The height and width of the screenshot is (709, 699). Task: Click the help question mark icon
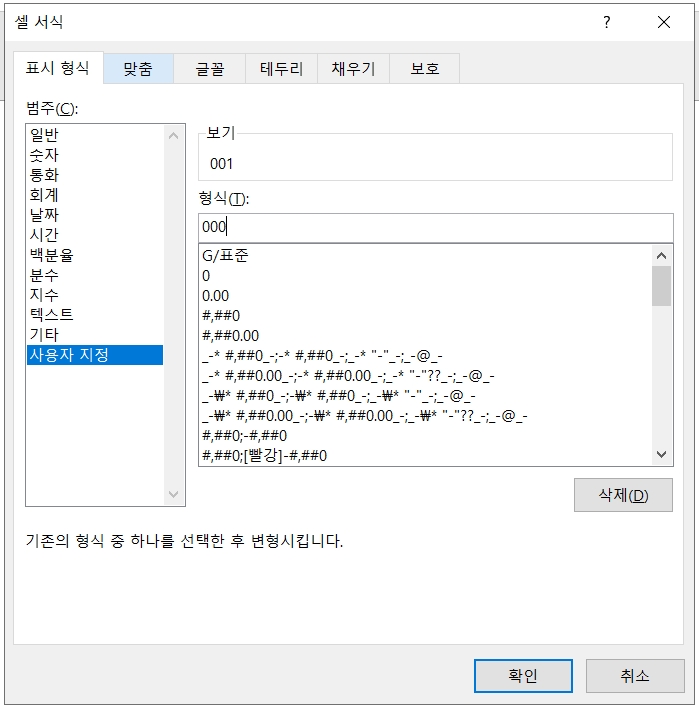pos(607,22)
